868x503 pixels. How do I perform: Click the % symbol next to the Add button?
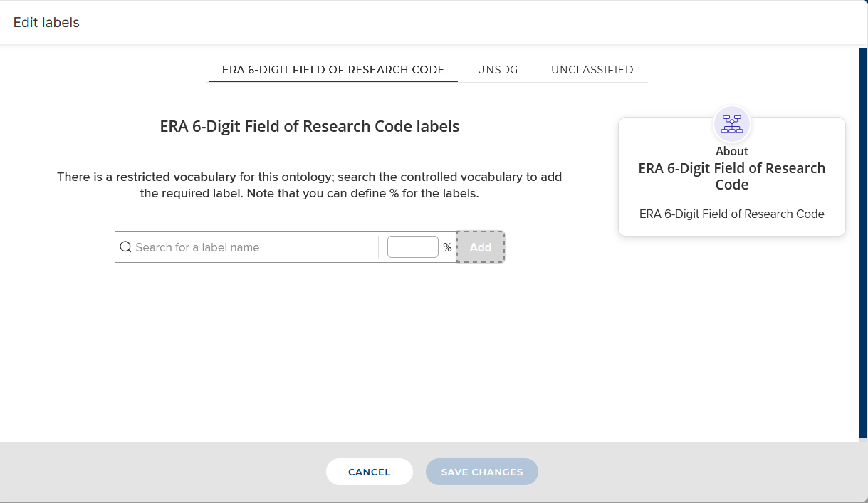pyautogui.click(x=447, y=247)
